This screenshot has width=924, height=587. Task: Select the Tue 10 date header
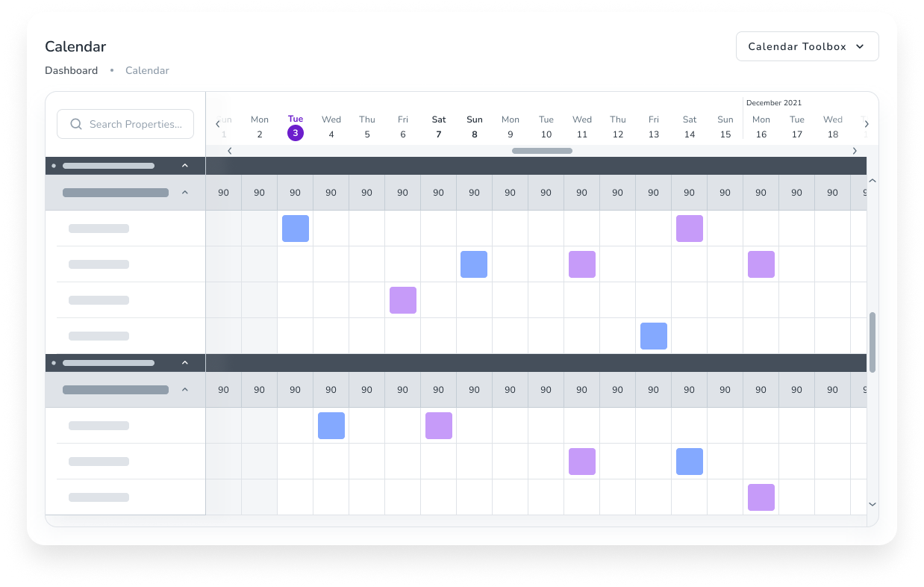(546, 127)
